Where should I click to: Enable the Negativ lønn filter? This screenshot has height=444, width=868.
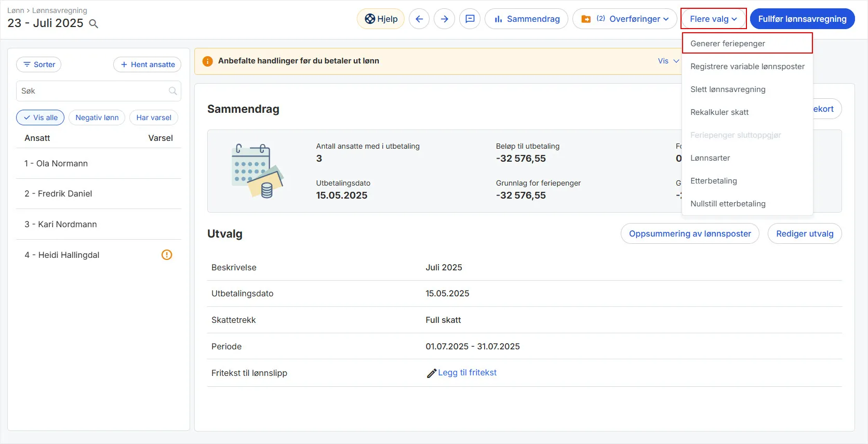click(97, 117)
